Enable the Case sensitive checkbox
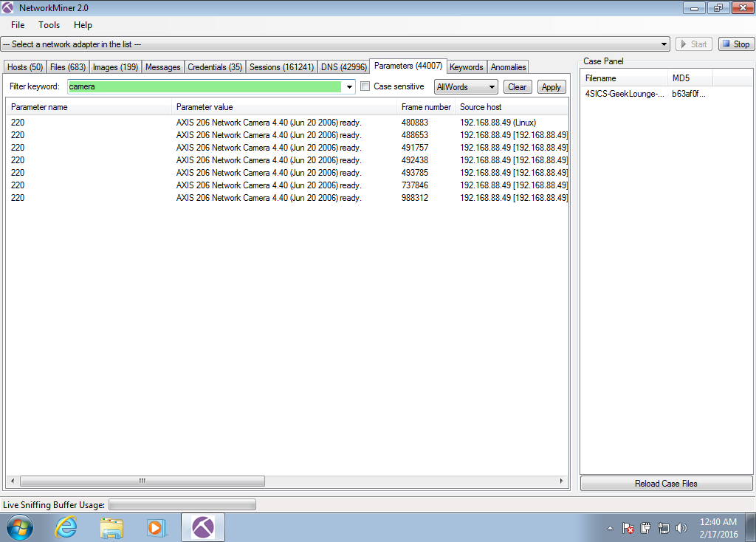The height and width of the screenshot is (542, 756). (x=365, y=86)
